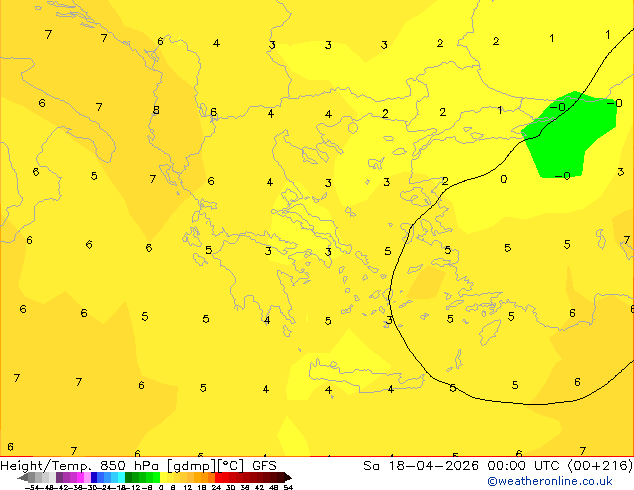Pick the gray swatch at legend start
634x490 pixels.
coord(30,477)
